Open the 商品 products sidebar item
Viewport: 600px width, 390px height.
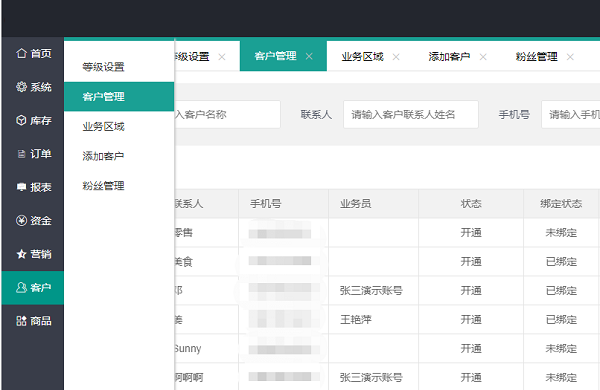point(33,321)
